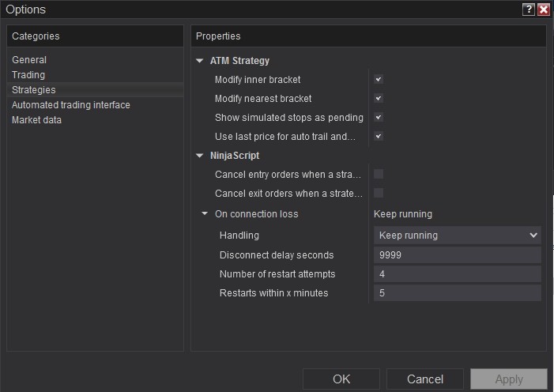Toggle Modify inner bracket checkbox
554x392 pixels.
(x=379, y=80)
